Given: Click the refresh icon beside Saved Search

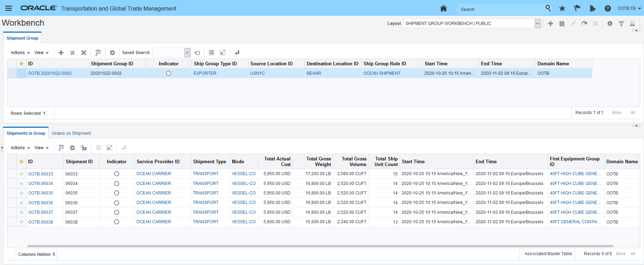Looking at the screenshot, I should (x=197, y=53).
